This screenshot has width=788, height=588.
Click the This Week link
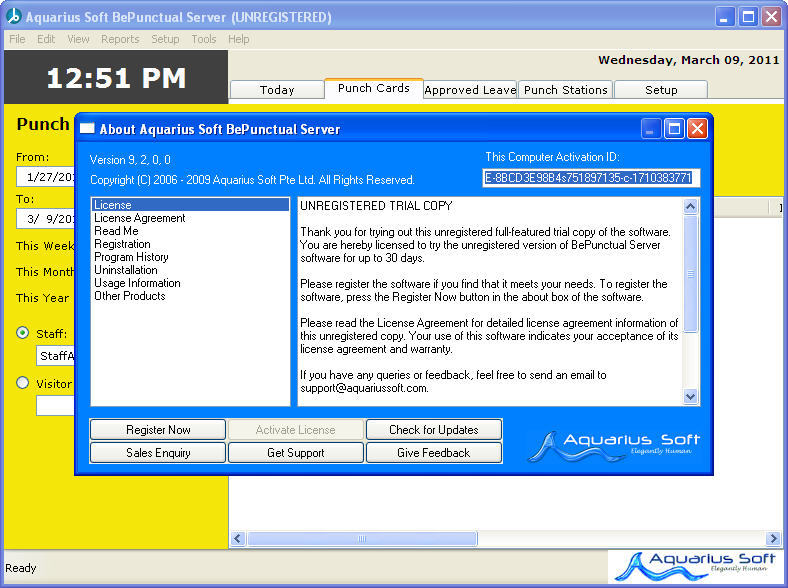click(x=45, y=246)
